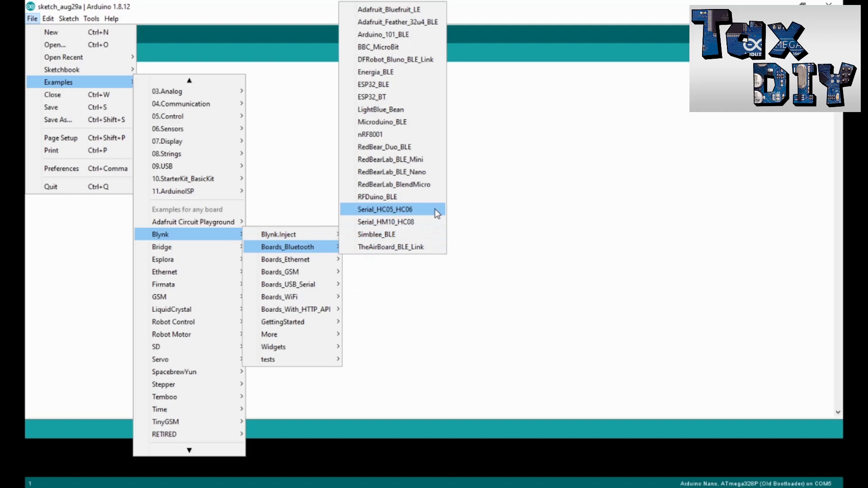Expand Adafruit Circuit Playground examples

(x=189, y=222)
